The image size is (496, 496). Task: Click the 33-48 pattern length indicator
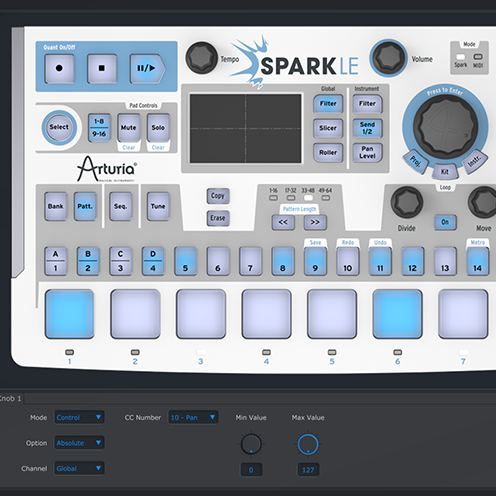pos(308,198)
